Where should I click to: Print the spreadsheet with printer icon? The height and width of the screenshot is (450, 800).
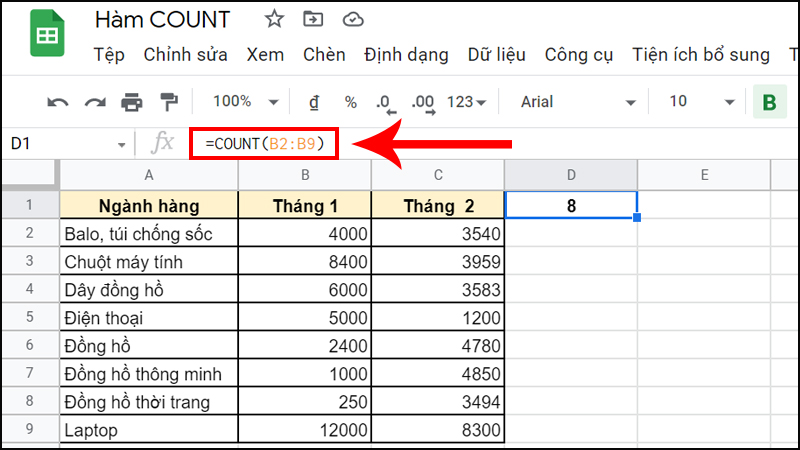(132, 102)
